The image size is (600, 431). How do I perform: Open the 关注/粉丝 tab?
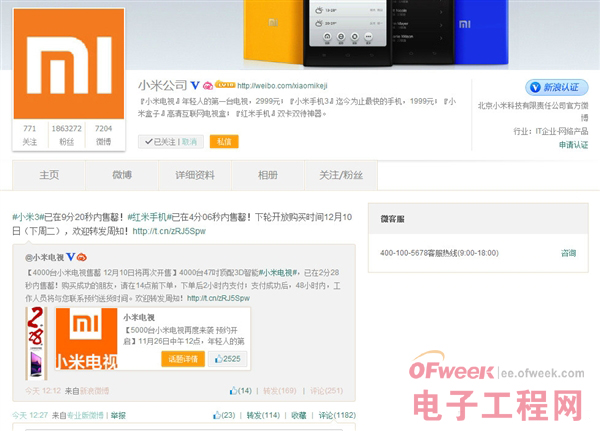[341, 175]
